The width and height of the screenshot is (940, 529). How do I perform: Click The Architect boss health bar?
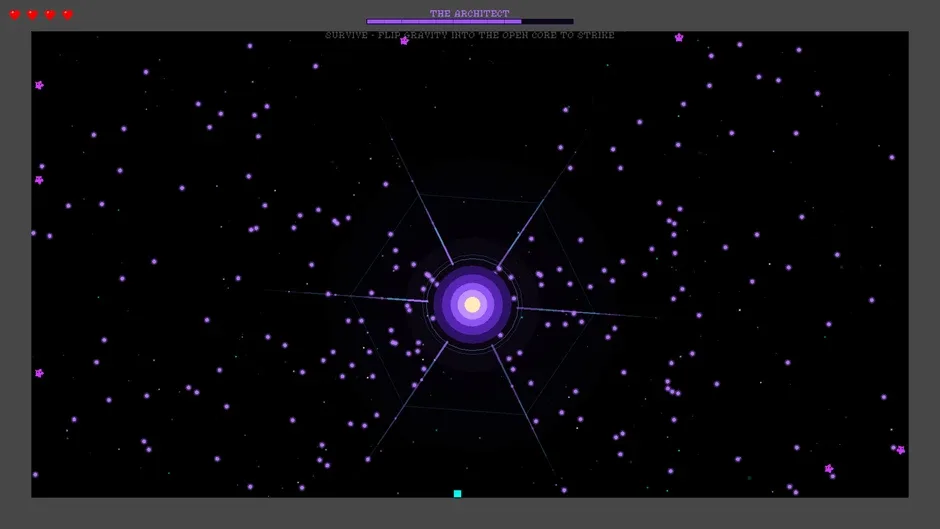click(x=470, y=22)
